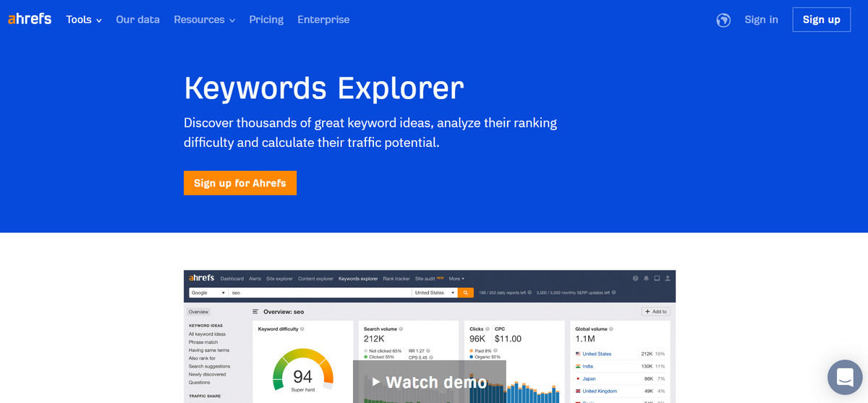Viewport: 868px width, 403px height.
Task: Click info icon beside daily reports left
Action: 529,292
